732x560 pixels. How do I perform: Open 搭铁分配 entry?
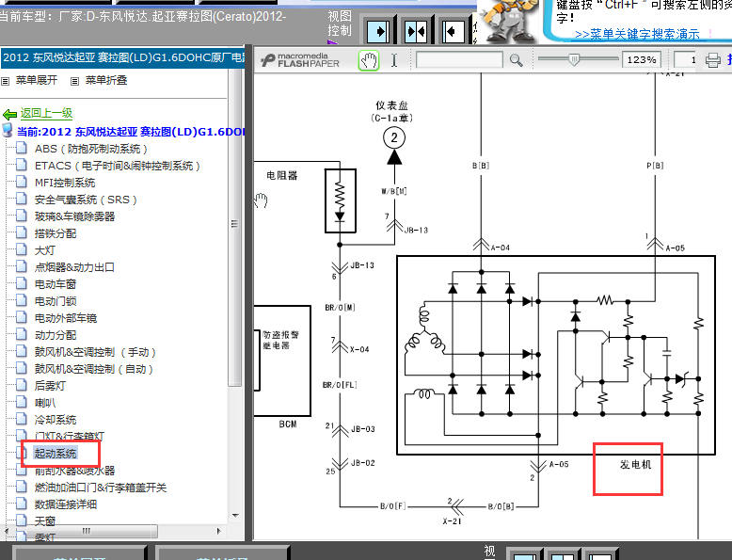click(x=56, y=233)
